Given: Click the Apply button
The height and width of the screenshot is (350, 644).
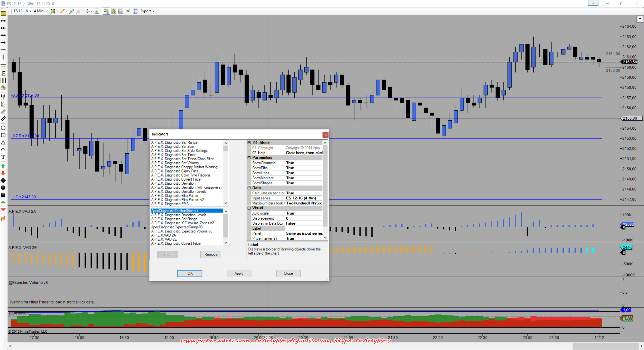Looking at the screenshot, I should point(239,273).
